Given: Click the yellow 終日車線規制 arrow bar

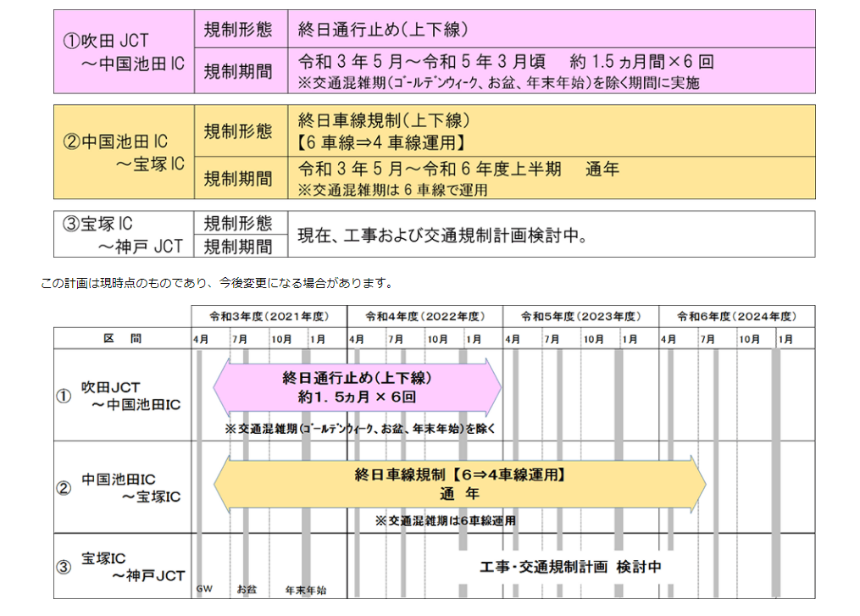Looking at the screenshot, I should point(459,484).
